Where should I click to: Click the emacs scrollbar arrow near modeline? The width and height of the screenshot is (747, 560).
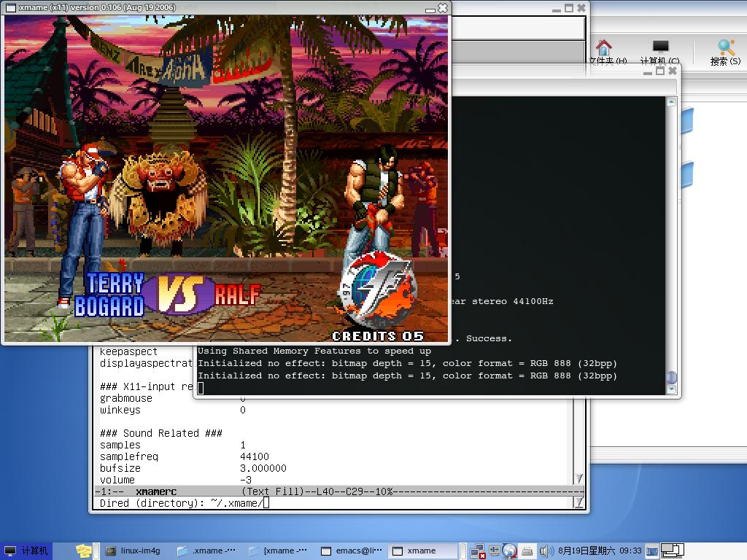(578, 478)
